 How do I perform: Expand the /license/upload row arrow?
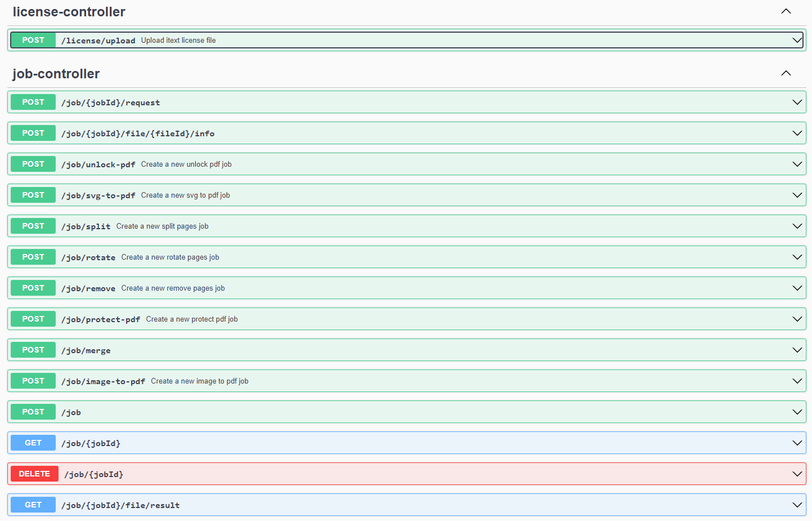(x=797, y=41)
